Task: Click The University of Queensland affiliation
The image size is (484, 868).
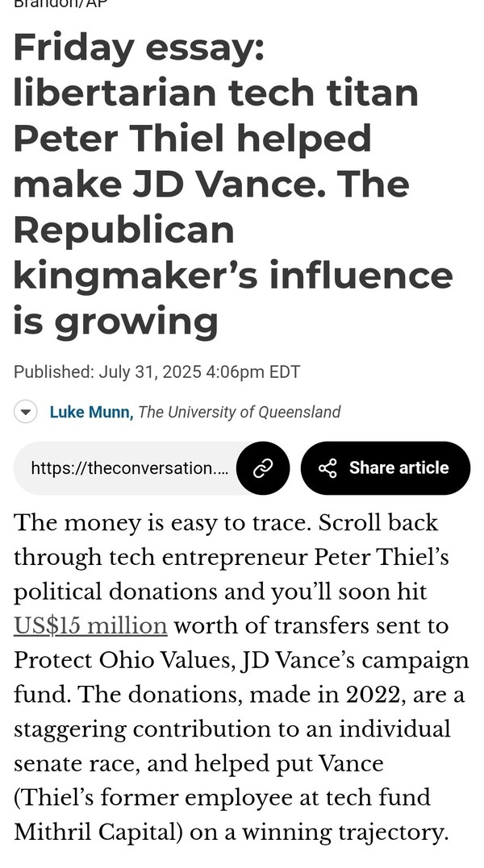Action: pos(240,412)
